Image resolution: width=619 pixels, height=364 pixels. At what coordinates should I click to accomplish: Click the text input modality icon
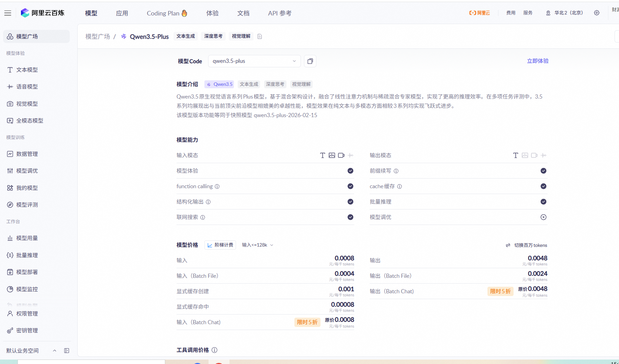coord(323,155)
